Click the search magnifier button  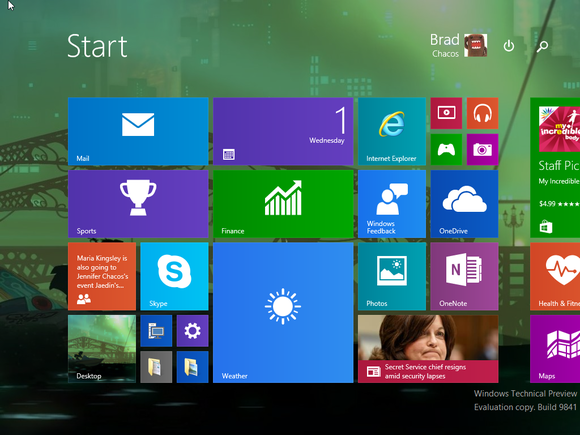(x=542, y=46)
